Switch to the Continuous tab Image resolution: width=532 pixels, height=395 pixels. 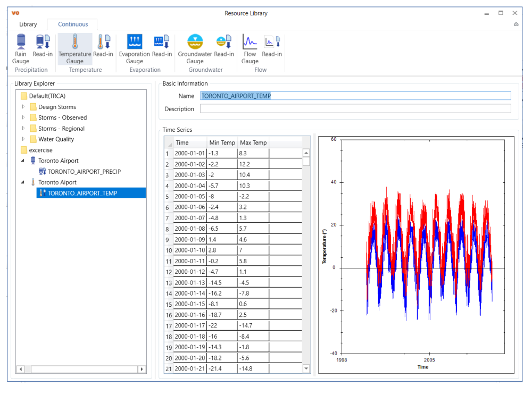pos(72,24)
